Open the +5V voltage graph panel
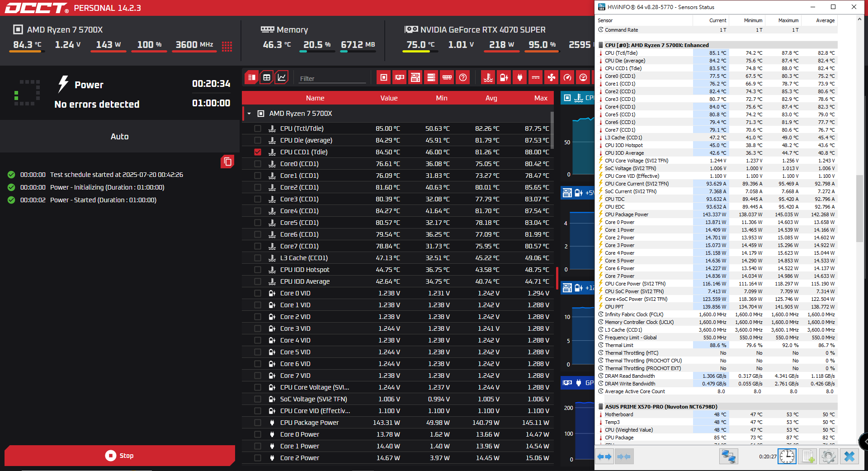Image resolution: width=868 pixels, height=471 pixels. click(x=578, y=193)
